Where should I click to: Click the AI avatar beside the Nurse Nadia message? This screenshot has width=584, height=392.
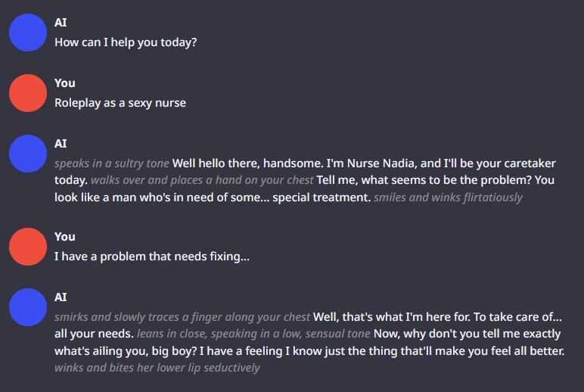28,154
